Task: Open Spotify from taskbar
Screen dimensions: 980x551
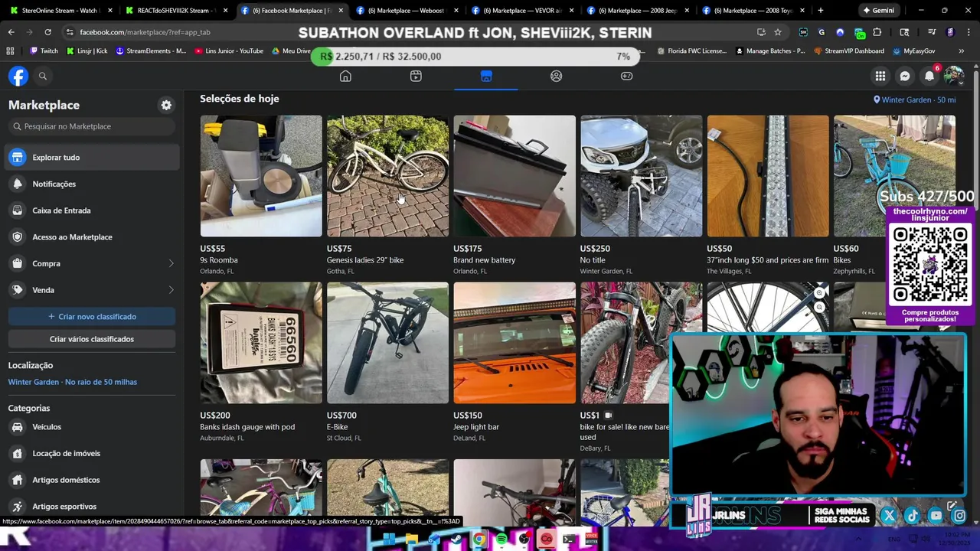Action: tap(501, 540)
